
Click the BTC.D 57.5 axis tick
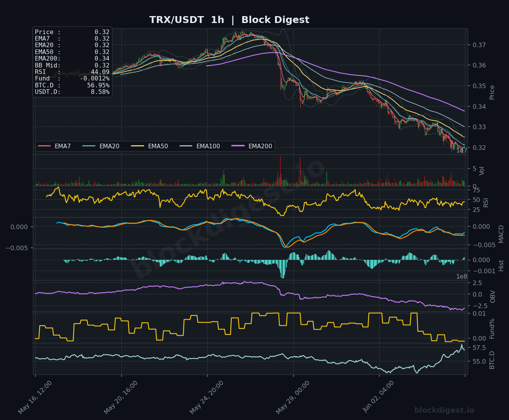pyautogui.click(x=479, y=348)
